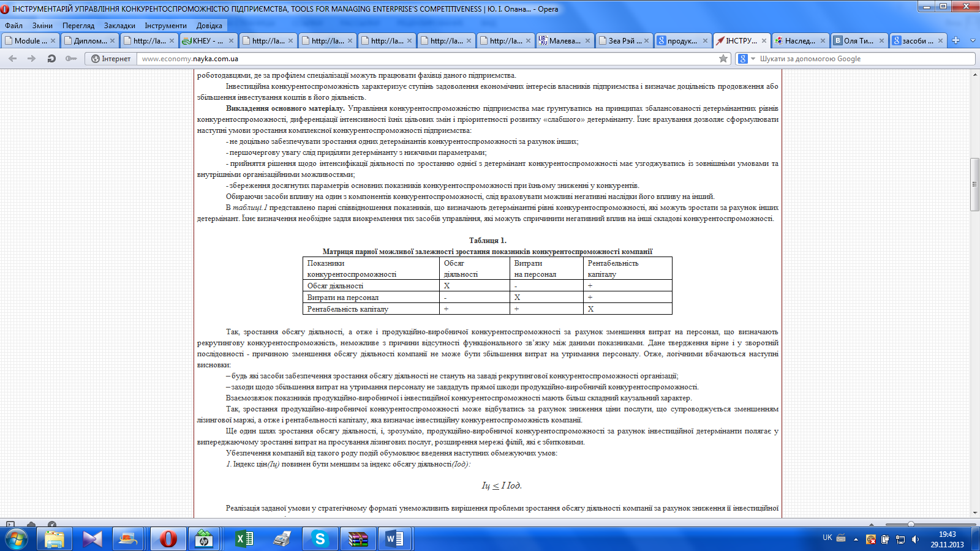This screenshot has height=551, width=980.
Task: Click the Google search engine icon
Action: (743, 59)
